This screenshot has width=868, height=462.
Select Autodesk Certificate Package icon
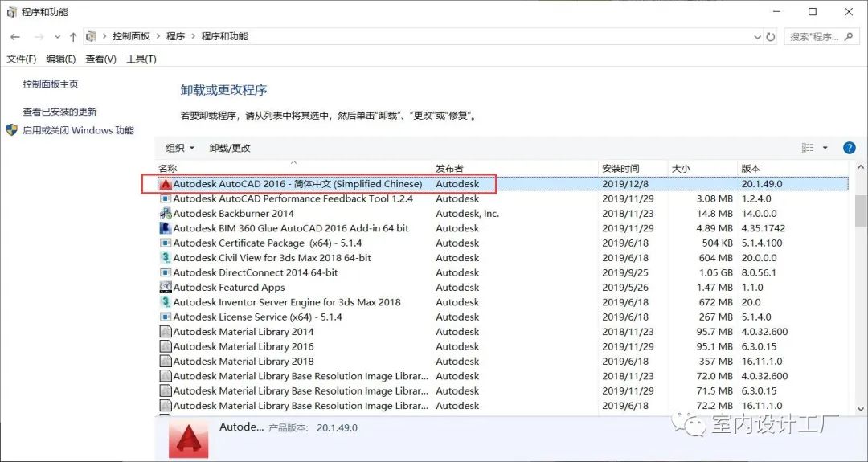click(x=165, y=243)
